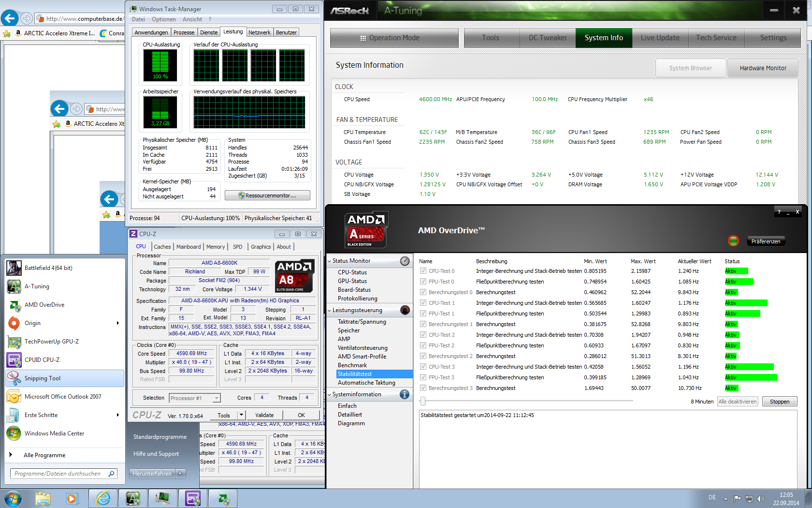Toggle the Berechnungstest 0 checkbox

(423, 292)
